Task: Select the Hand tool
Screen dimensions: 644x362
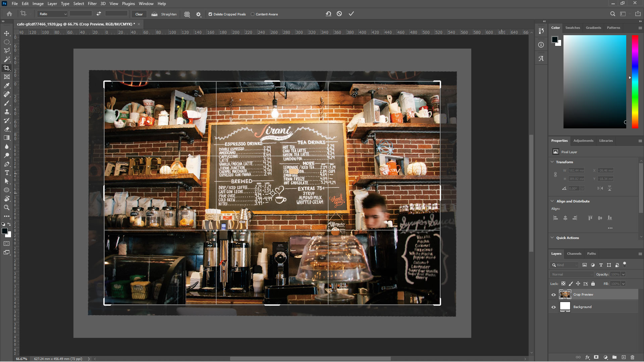Action: (7, 199)
